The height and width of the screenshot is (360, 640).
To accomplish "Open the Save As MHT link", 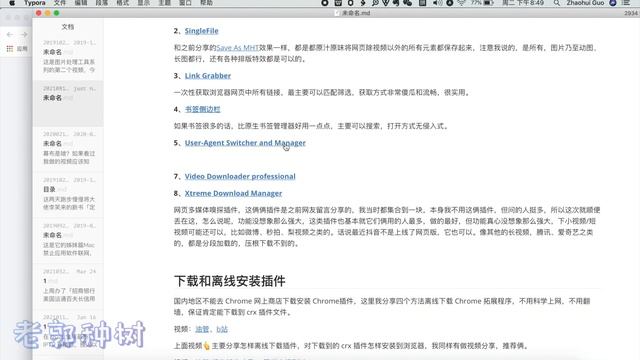I will click(238, 48).
